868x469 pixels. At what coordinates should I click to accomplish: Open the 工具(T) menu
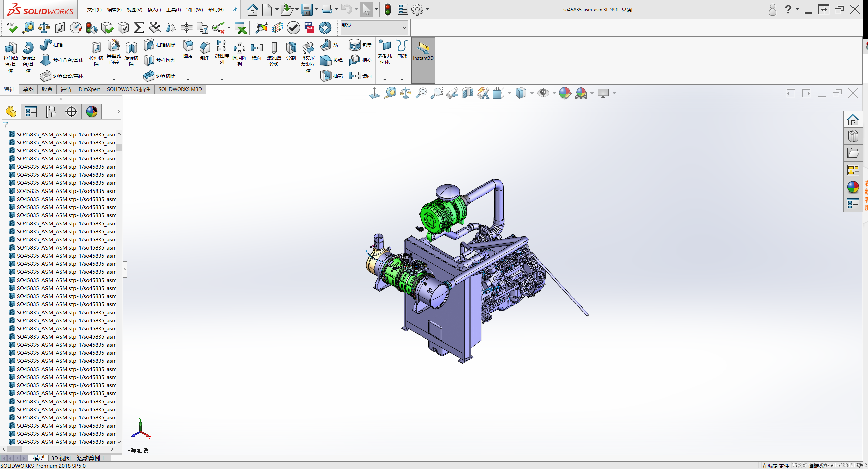coord(174,10)
